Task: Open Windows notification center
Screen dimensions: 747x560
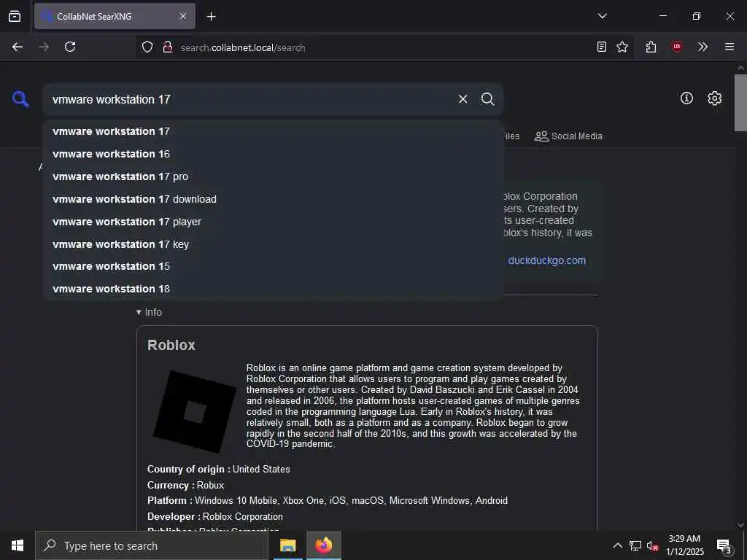Action: click(724, 546)
